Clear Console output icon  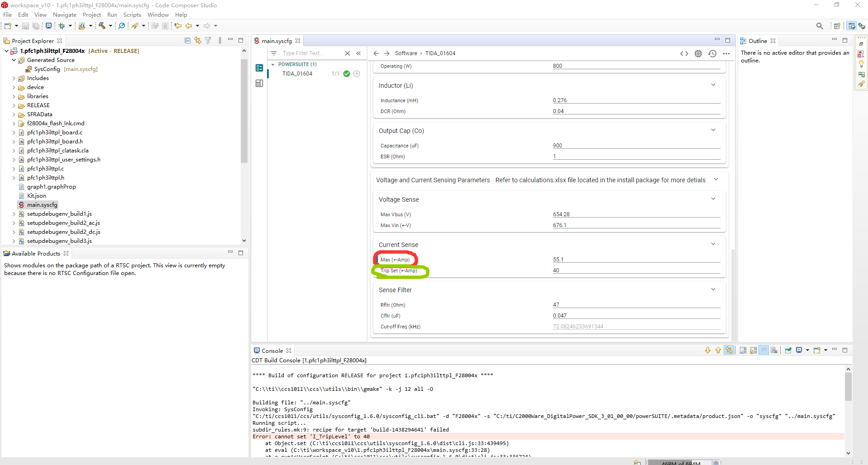pyautogui.click(x=774, y=350)
